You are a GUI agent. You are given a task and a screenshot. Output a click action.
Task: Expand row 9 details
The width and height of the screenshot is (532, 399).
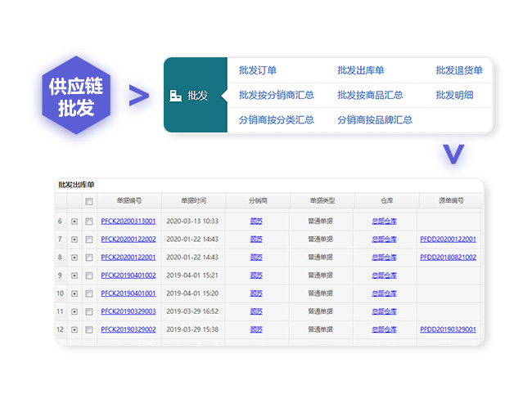(x=74, y=276)
